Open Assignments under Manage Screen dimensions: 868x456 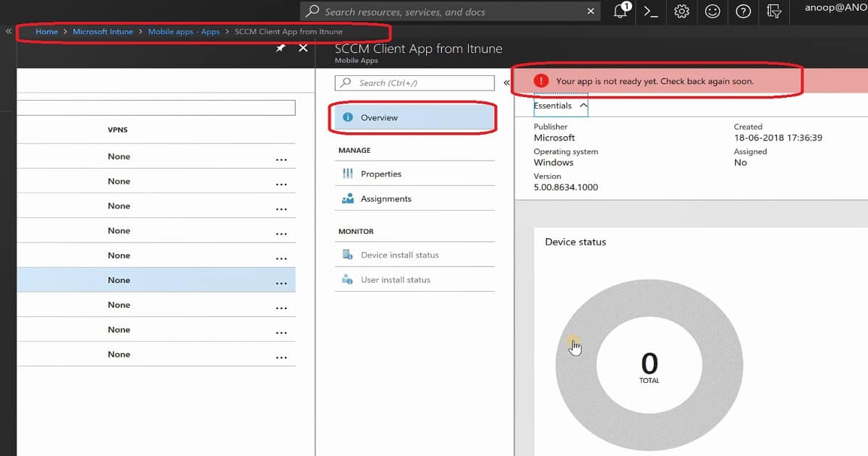pos(414,198)
